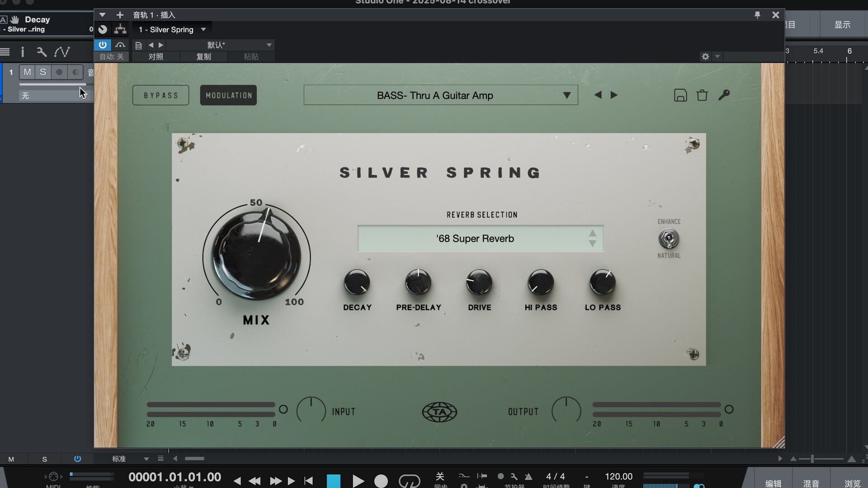Click the record button in transport

pos(381,481)
